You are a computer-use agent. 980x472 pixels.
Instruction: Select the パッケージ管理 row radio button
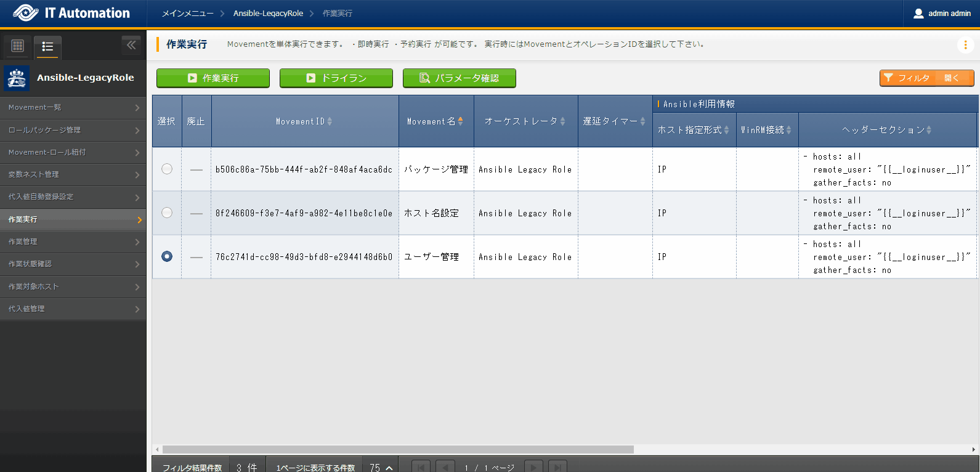(x=167, y=169)
